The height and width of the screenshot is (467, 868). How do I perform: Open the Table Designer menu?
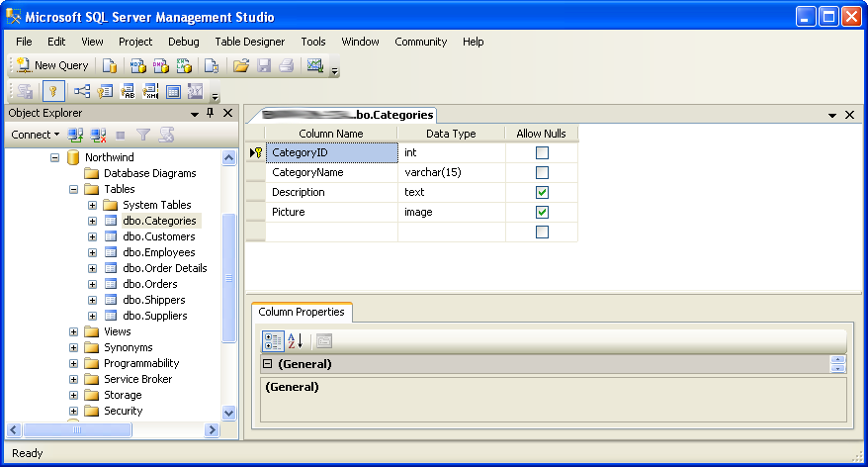point(250,42)
